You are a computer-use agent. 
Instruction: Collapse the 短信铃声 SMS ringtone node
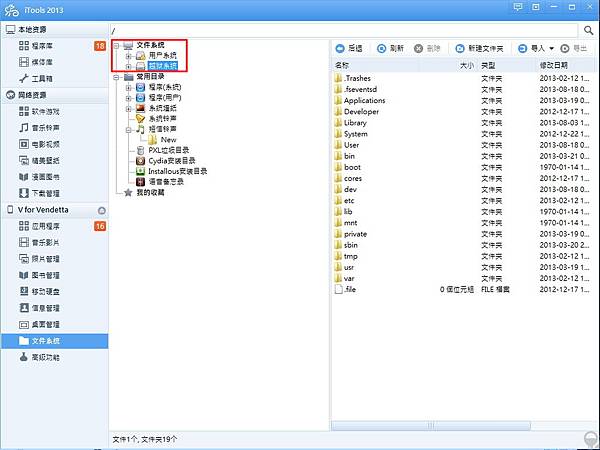[x=129, y=130]
